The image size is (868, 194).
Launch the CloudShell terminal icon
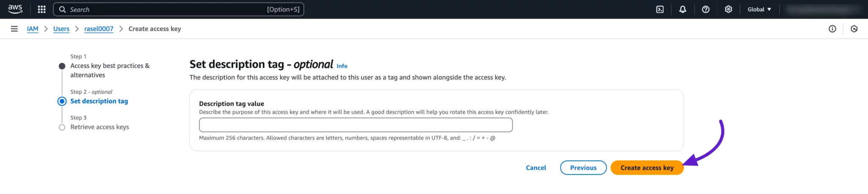660,9
